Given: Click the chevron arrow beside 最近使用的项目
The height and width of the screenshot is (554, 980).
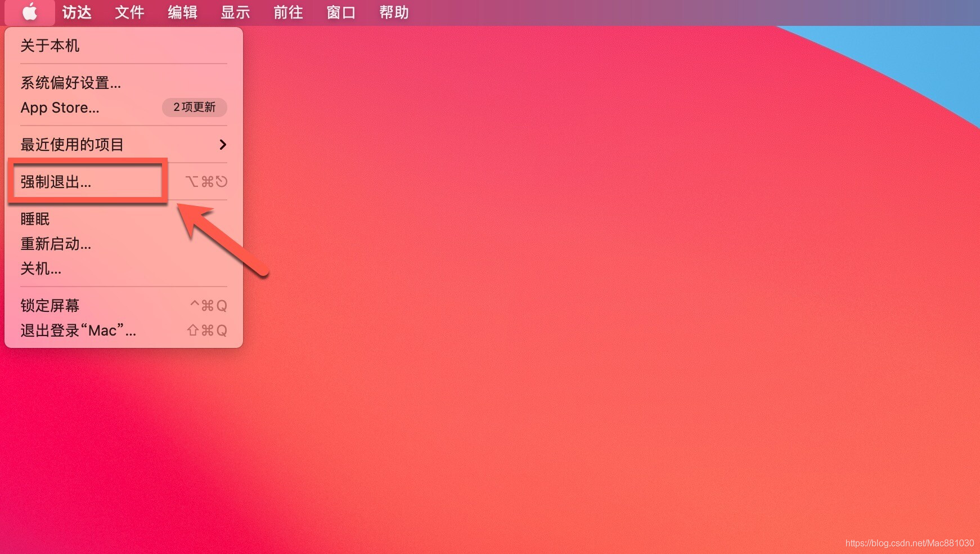Looking at the screenshot, I should [x=223, y=145].
